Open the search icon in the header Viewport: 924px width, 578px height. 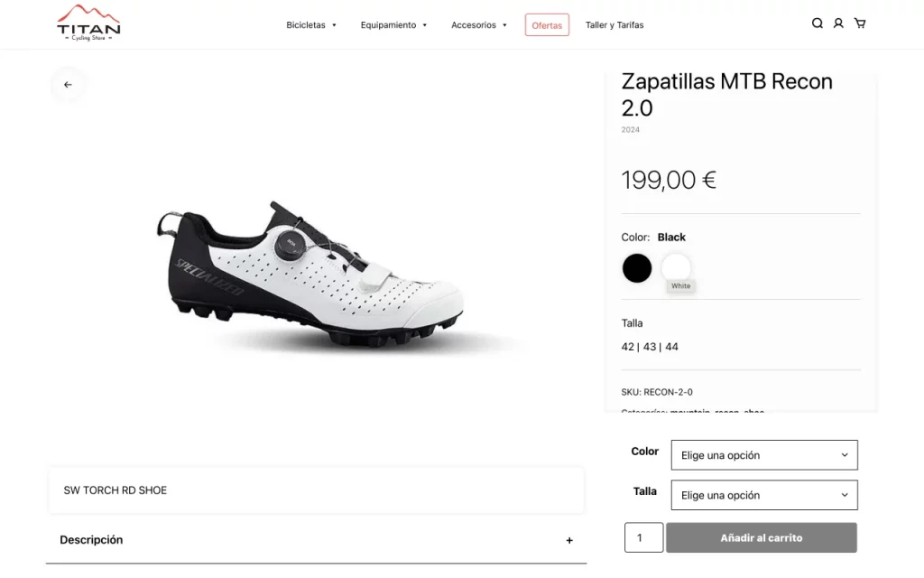coord(817,23)
